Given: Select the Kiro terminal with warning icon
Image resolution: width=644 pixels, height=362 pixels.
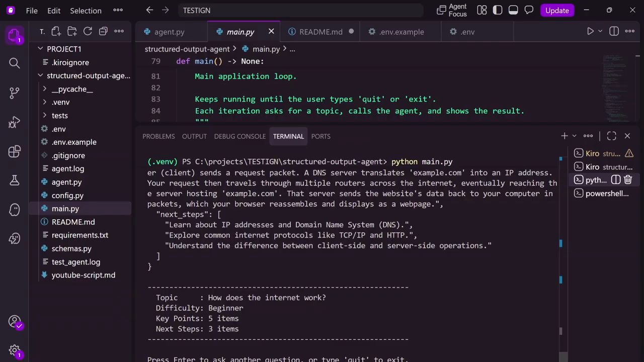Looking at the screenshot, I should [x=604, y=153].
